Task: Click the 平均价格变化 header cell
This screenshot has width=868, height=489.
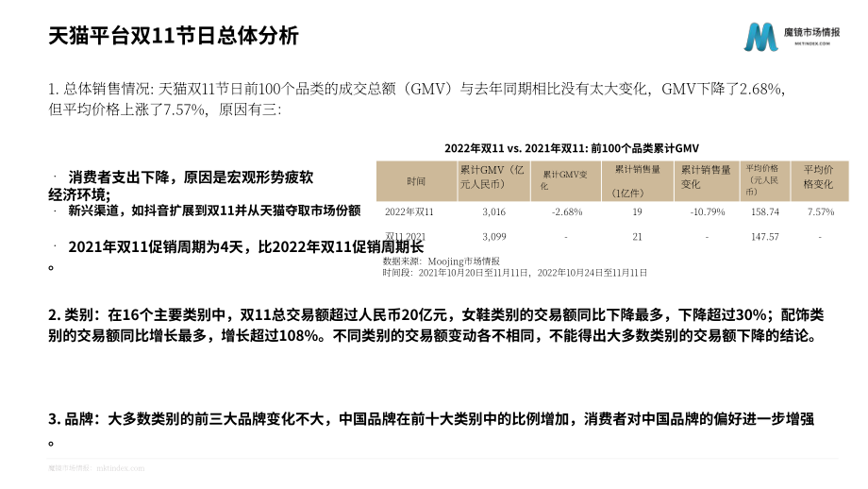Action: (x=819, y=181)
